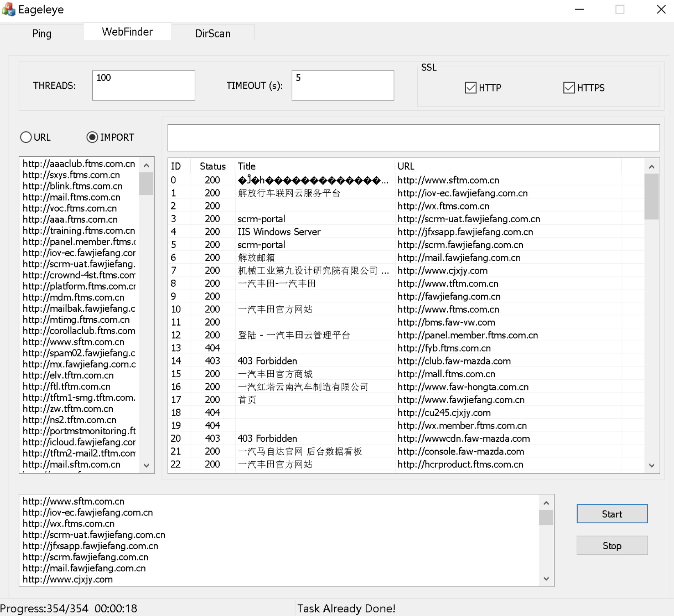Select result row http://www.sftm.com.cn

pyautogui.click(x=406, y=180)
